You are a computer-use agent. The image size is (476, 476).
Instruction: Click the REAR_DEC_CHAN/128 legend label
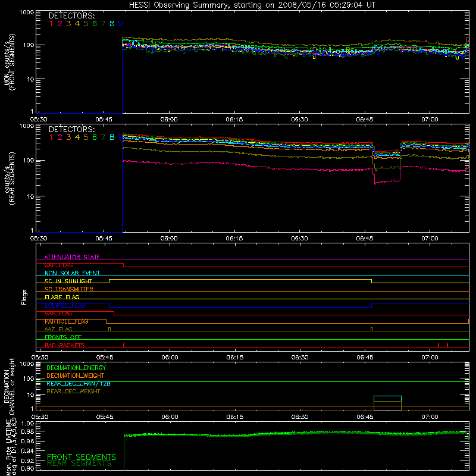[79, 383]
